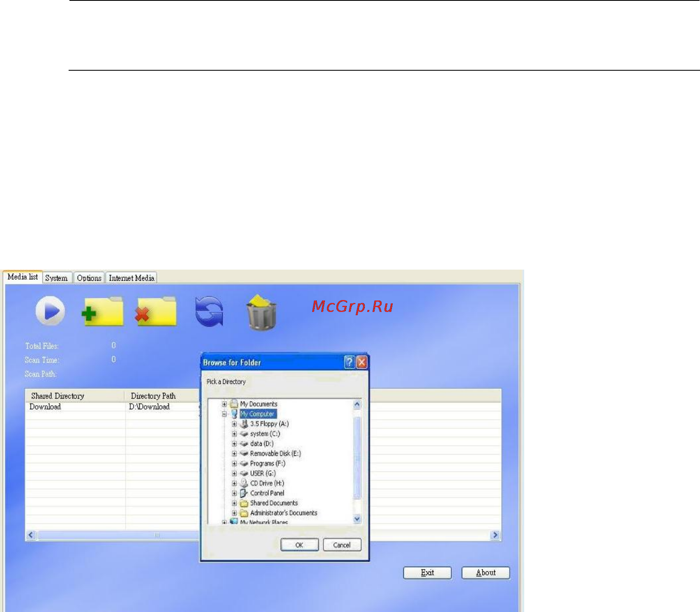Click the 3.5 Floppy (A:) drive icon
This screenshot has width=700, height=612.
[x=244, y=424]
